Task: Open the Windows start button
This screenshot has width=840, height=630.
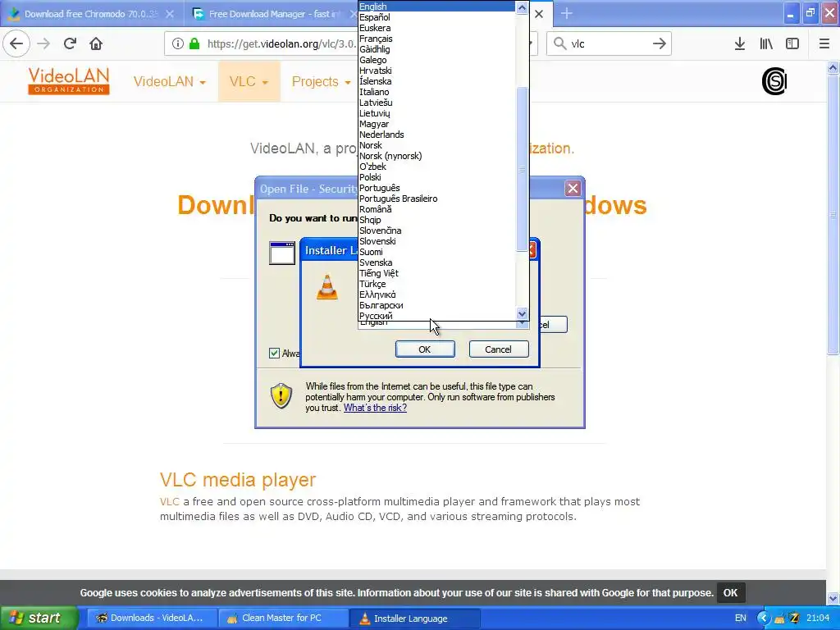Action: click(38, 618)
